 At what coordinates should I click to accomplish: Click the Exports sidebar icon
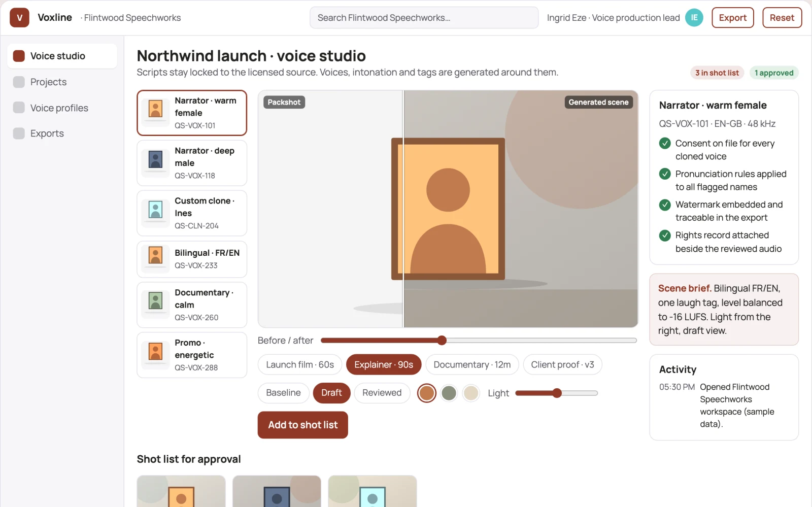pyautogui.click(x=19, y=133)
